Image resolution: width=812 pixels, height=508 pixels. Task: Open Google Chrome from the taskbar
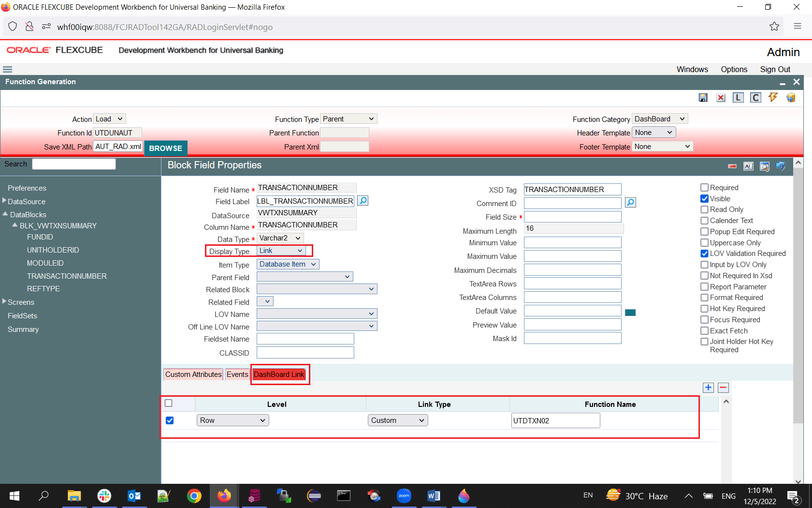click(194, 496)
